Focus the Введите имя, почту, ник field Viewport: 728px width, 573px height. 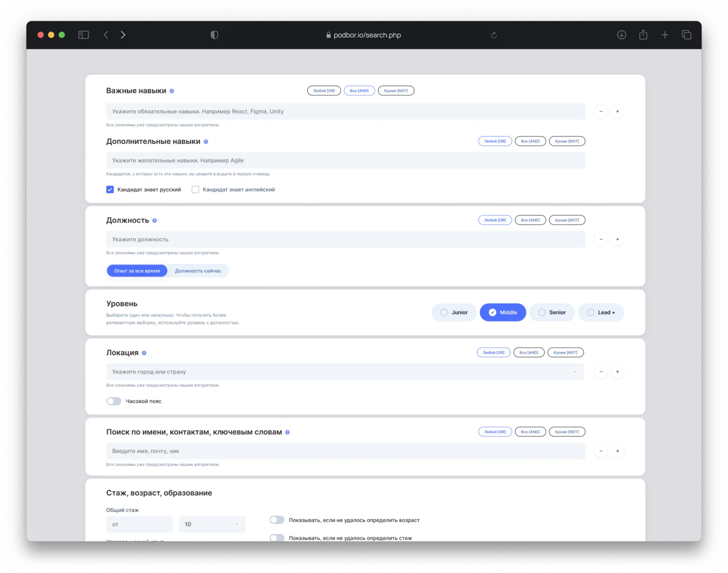coord(346,451)
